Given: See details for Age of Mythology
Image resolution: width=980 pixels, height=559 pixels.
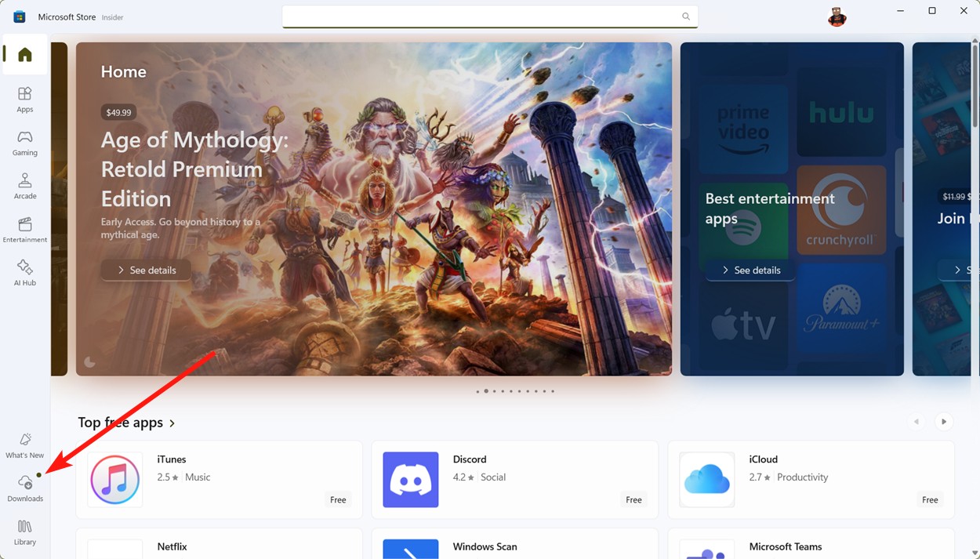Looking at the screenshot, I should click(147, 270).
